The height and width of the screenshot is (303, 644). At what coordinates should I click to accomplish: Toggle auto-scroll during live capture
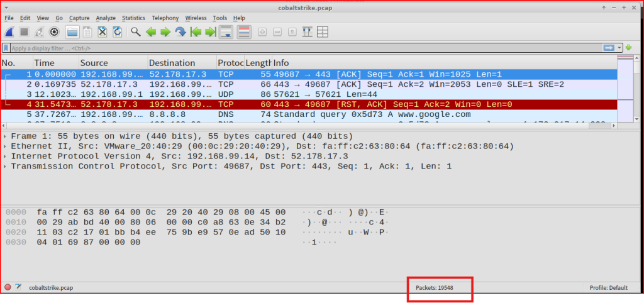point(226,32)
